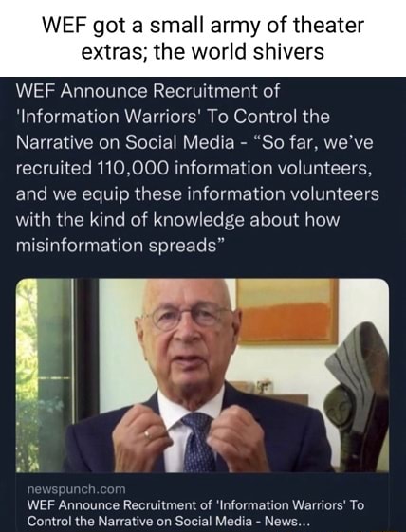Click the tweet text starting 'WEF Announce Recruitment'
Image resolution: width=406 pixels, height=532 pixels.
[x=197, y=168]
